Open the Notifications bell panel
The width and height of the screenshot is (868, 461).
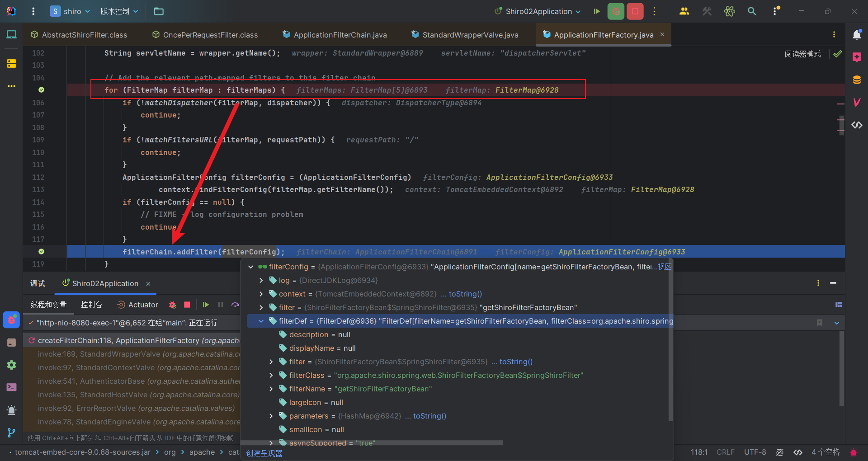click(x=857, y=35)
